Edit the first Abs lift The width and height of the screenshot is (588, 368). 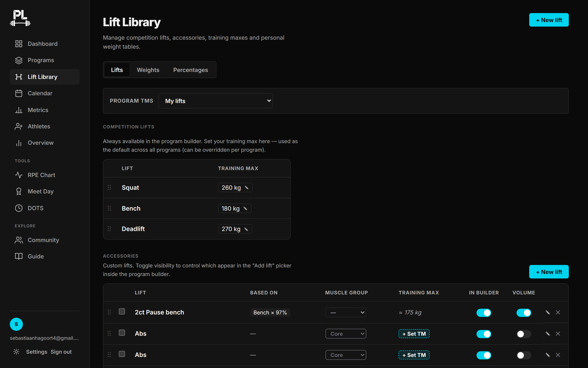[548, 334]
